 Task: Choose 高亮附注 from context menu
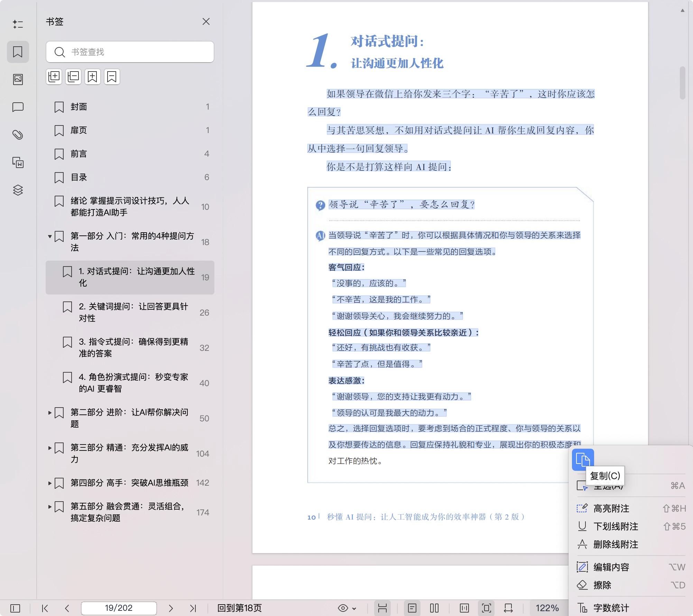click(611, 508)
